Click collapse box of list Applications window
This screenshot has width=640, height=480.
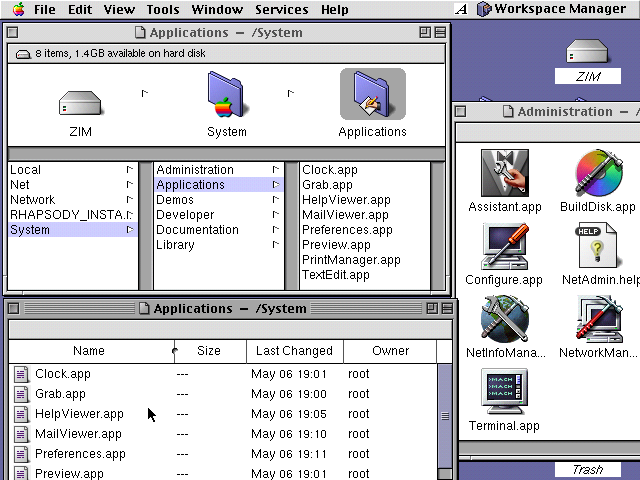pyautogui.click(x=447, y=309)
